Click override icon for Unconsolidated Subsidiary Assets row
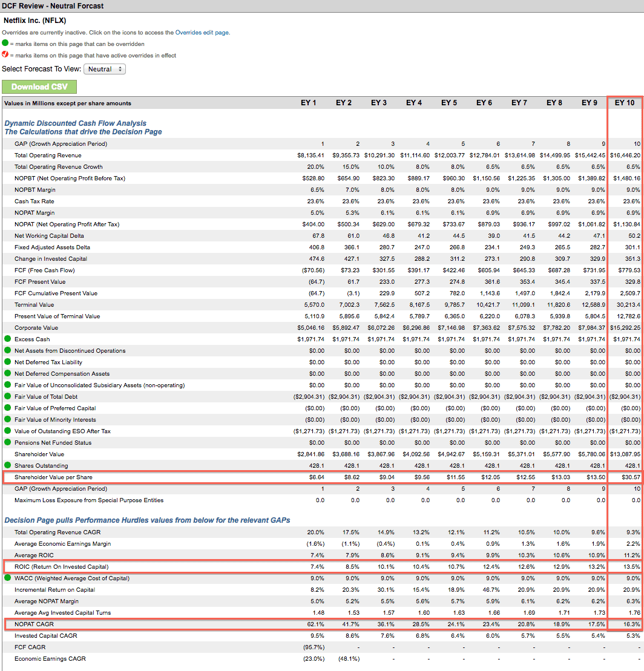644x671 pixels. coord(7,385)
